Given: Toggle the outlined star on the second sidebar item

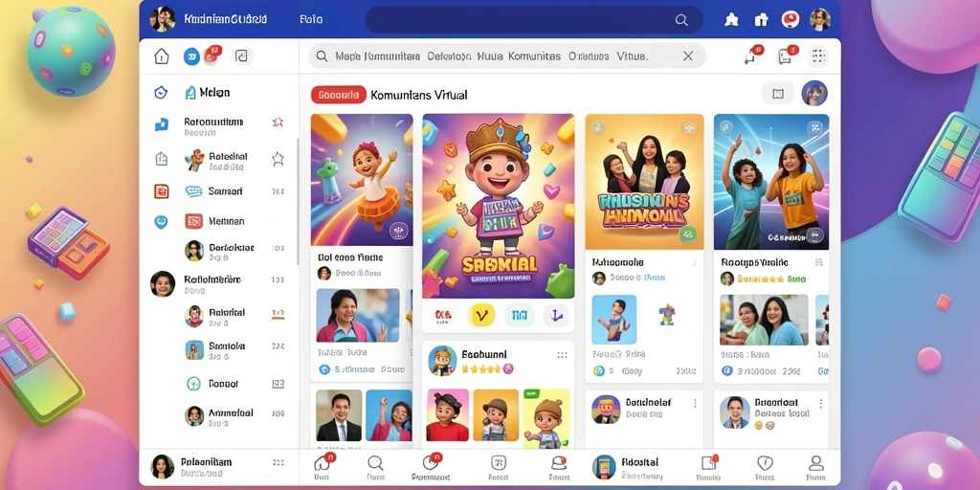Looking at the screenshot, I should (278, 160).
